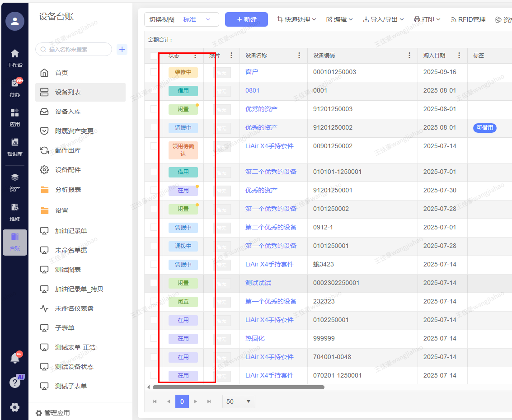Open the notification bell icon

coord(15,358)
